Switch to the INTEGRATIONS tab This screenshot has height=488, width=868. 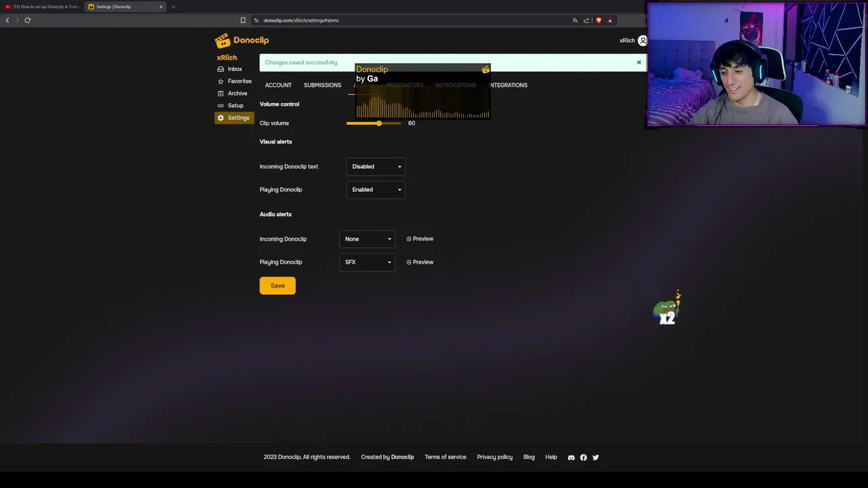coord(508,85)
